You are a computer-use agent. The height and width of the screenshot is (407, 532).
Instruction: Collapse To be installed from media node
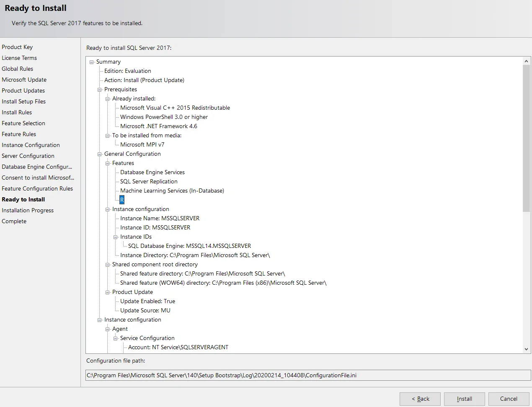108,136
